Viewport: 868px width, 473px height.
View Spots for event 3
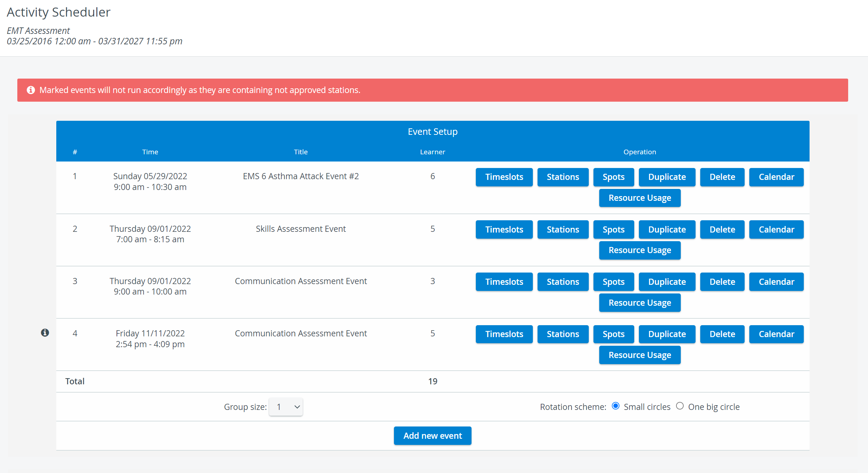(x=614, y=282)
